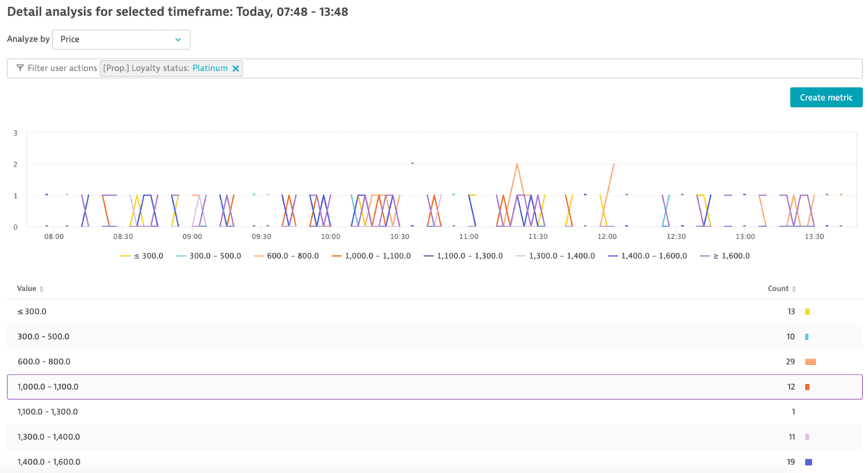Viewport: 868px width, 473px height.
Task: Remove the Platinum loyalty status filter
Action: pos(235,68)
